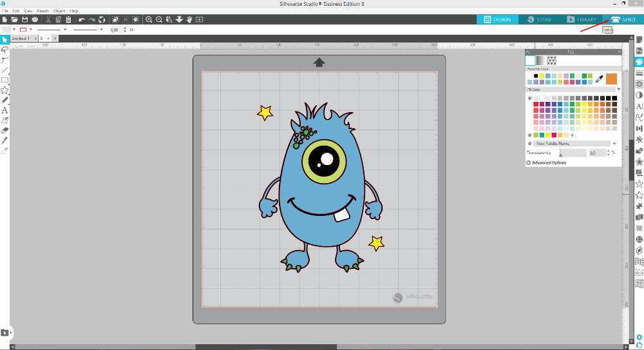Open Preferences gear icon at bottom right
644x350 pixels.
639,337
